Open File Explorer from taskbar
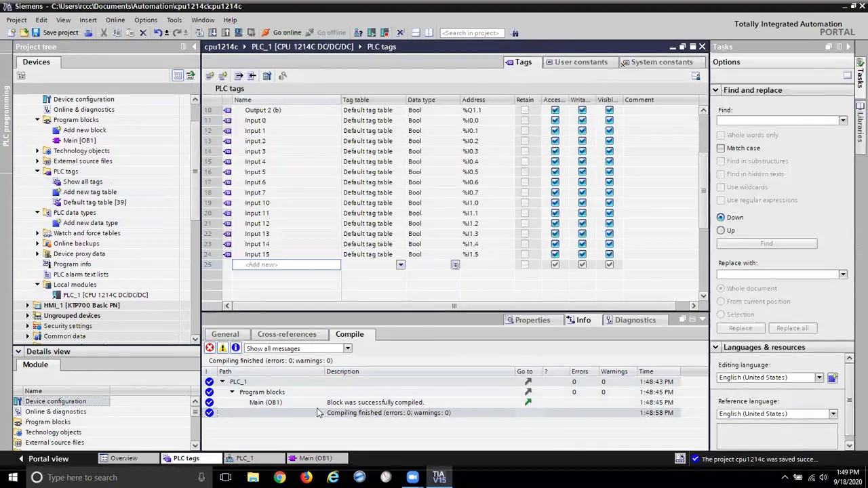This screenshot has height=488, width=868. pyautogui.click(x=253, y=477)
